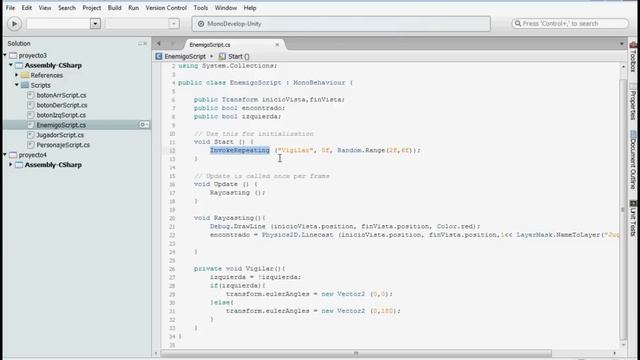This screenshot has height=360, width=640.
Task: Open the document list dropdown at tab bar right
Action: [x=622, y=44]
